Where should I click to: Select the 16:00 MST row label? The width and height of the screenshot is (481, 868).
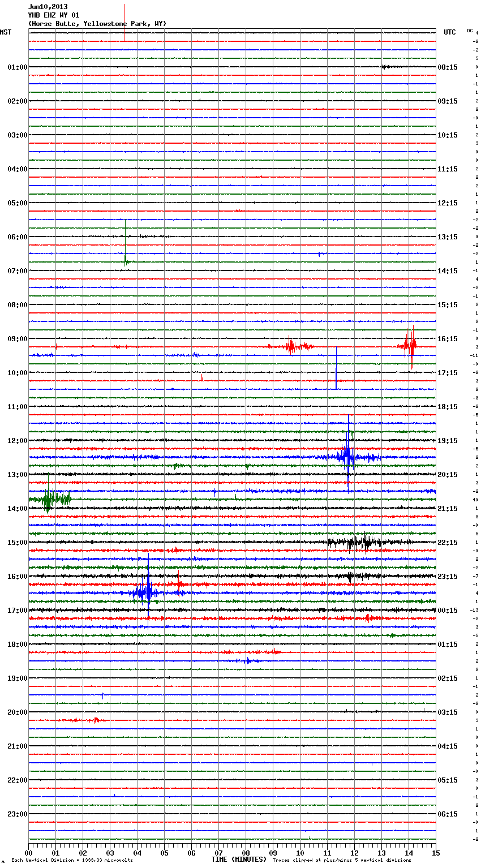17,577
